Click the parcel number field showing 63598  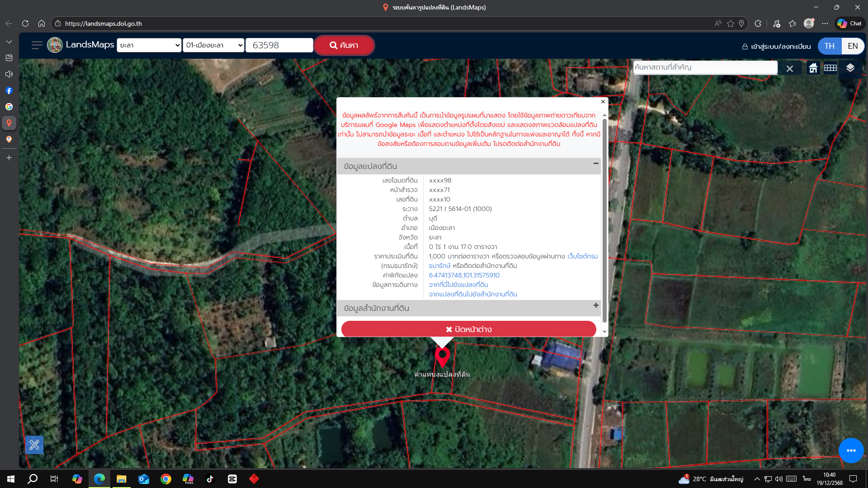[x=279, y=45]
